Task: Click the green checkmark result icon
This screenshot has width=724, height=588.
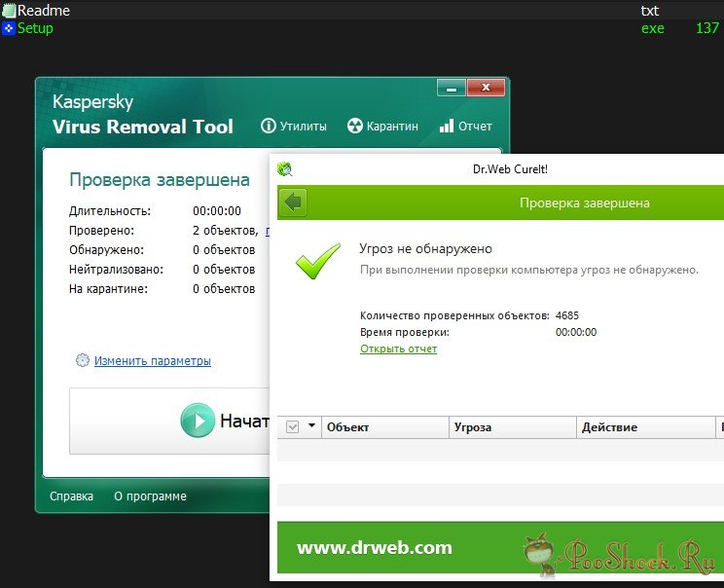Action: 317,261
